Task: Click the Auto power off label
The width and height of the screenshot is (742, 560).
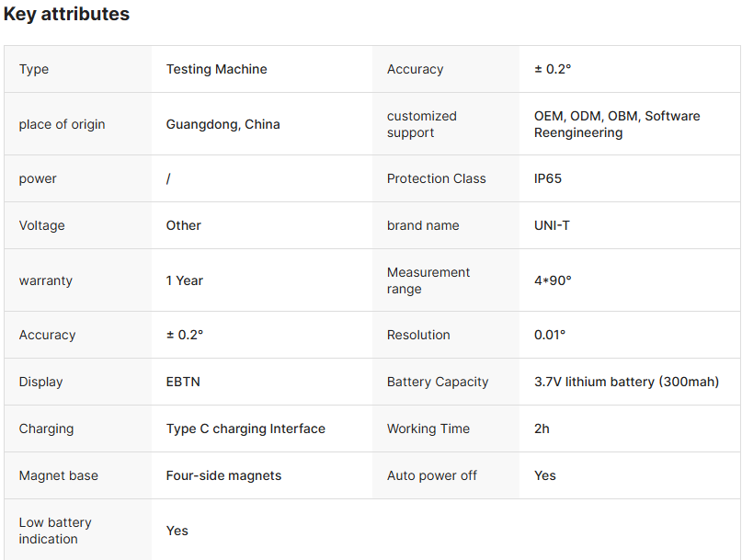Action: 432,475
